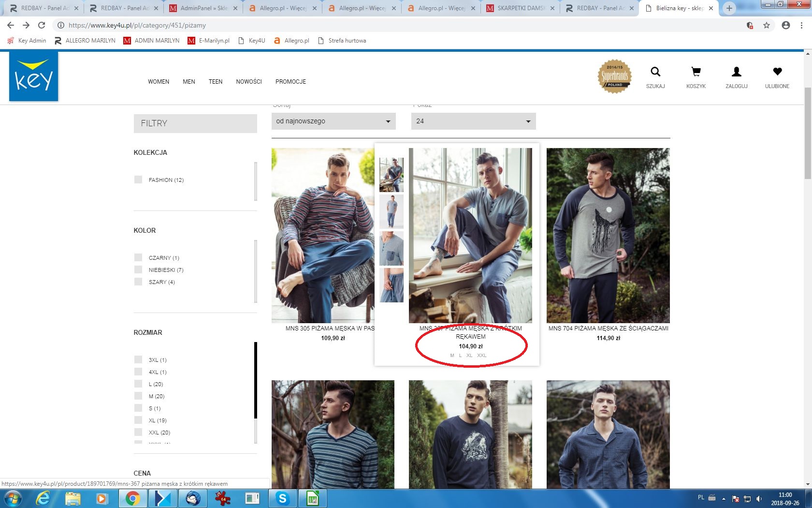
Task: Reload the page in the browser
Action: (x=42, y=25)
